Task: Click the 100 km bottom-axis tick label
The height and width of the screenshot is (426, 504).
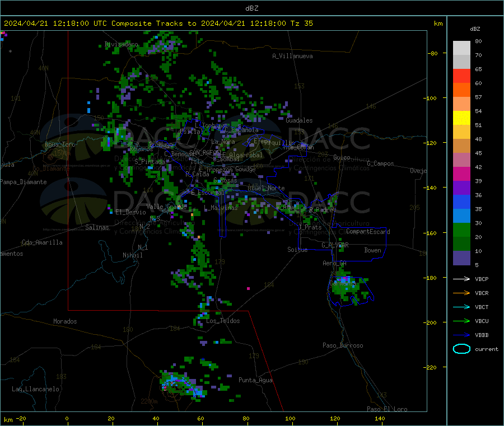Action: (290, 418)
